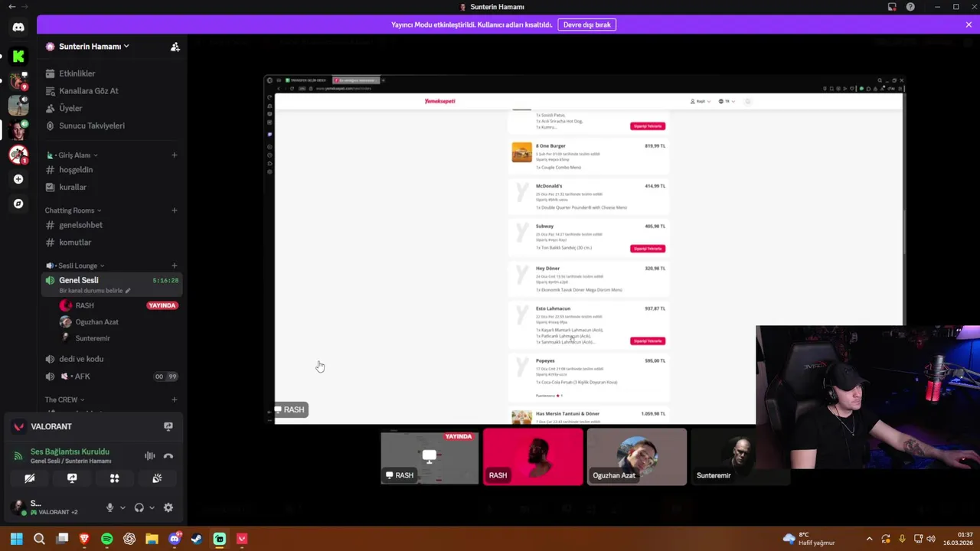Open Steam from the taskbar
This screenshot has width=980, height=551.
tap(197, 539)
